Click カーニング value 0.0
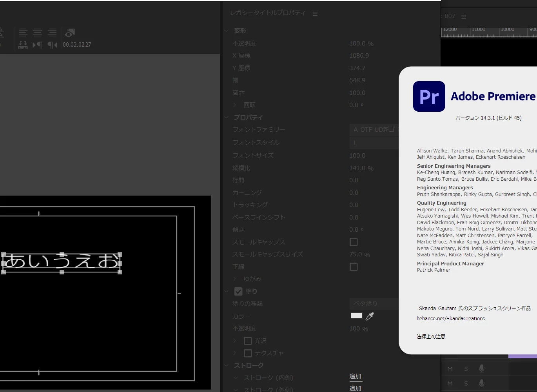This screenshot has height=392, width=537. 354,193
